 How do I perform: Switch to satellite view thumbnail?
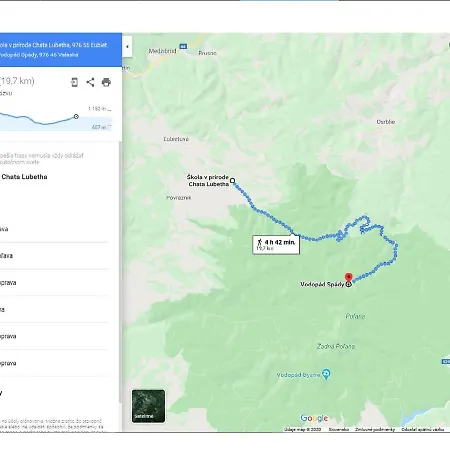[x=148, y=406]
